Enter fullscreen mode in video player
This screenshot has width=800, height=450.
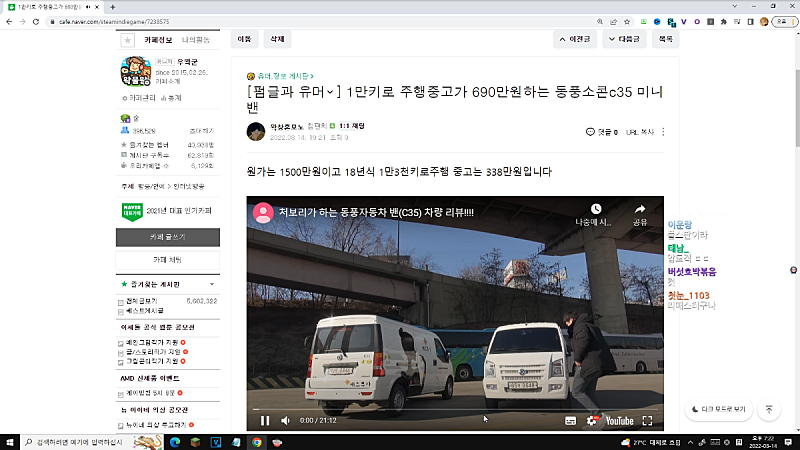[647, 420]
